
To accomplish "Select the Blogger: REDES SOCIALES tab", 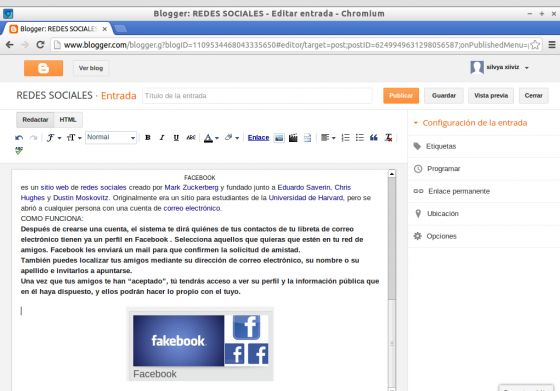I will coord(57,29).
